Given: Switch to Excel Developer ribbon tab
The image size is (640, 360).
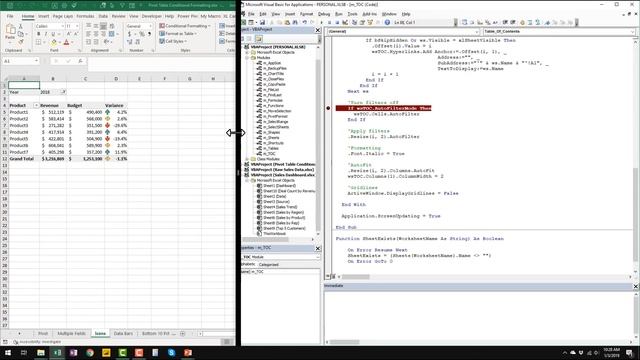Looking at the screenshot, I should coord(151,16).
